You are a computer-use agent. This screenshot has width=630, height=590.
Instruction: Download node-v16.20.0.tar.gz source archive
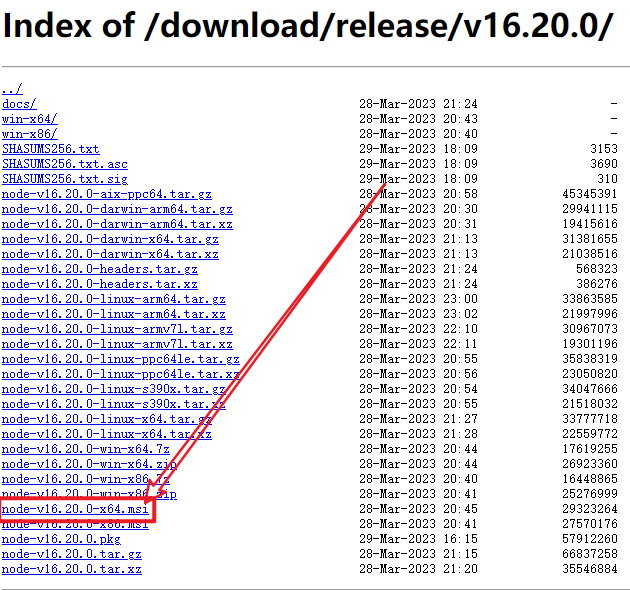[x=71, y=554]
